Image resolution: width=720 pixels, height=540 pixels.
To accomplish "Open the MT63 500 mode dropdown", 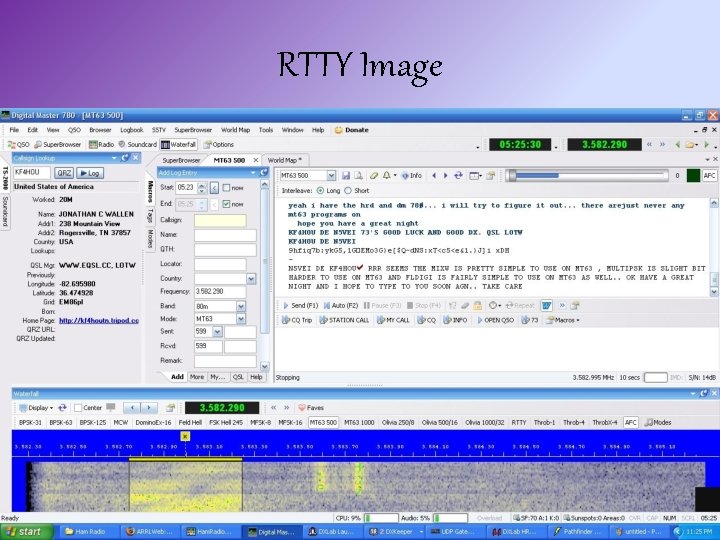I will point(331,175).
